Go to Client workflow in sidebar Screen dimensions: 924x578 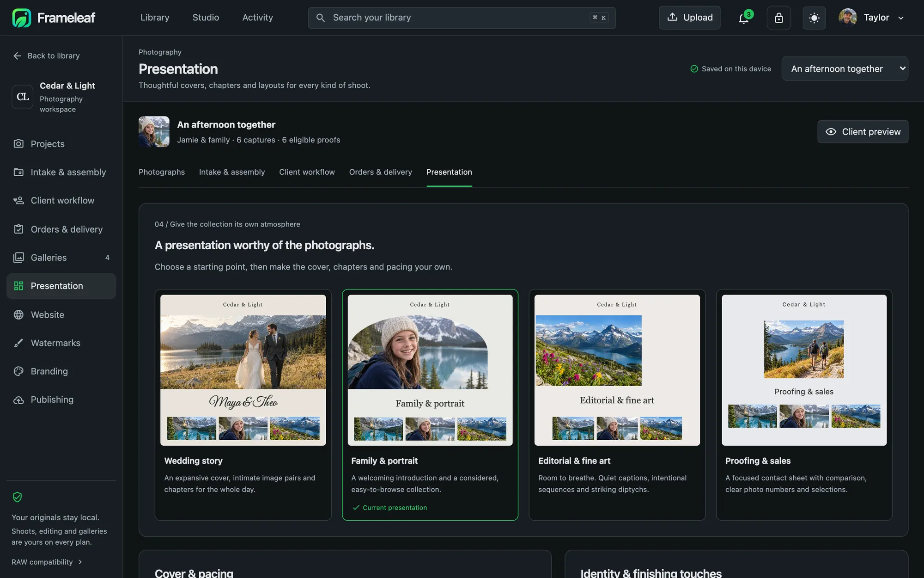point(61,200)
